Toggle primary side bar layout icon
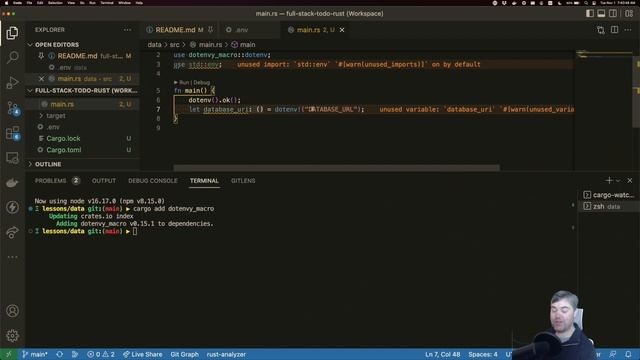Viewport: 640px width, 360px height. pyautogui.click(x=590, y=13)
